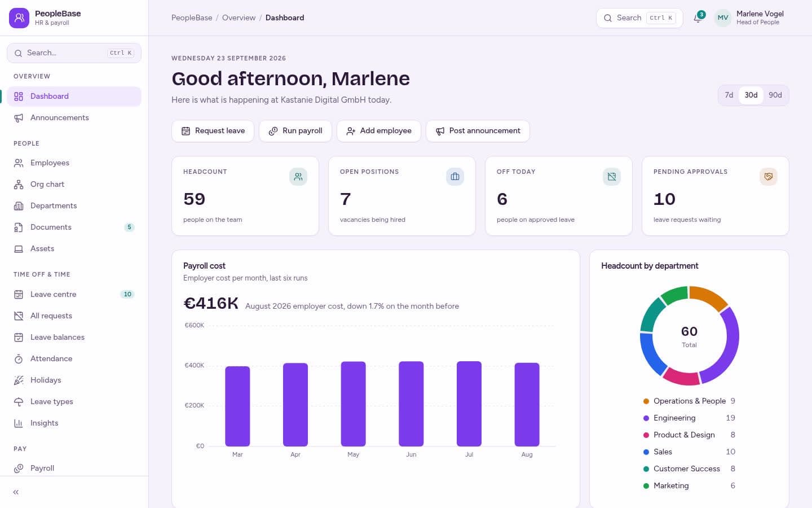Click the €416K payroll figure
Image resolution: width=812 pixels, height=508 pixels.
click(211, 304)
